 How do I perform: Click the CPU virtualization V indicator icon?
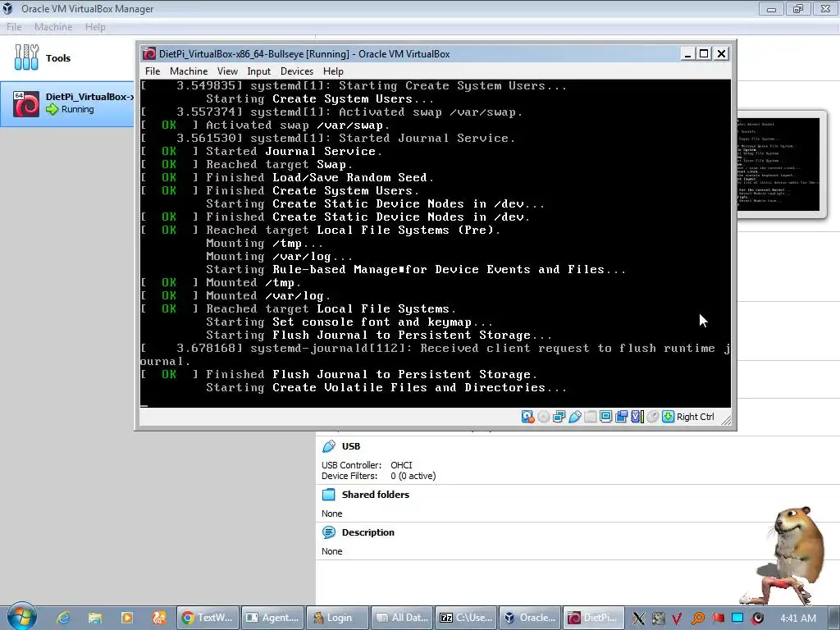point(637,417)
